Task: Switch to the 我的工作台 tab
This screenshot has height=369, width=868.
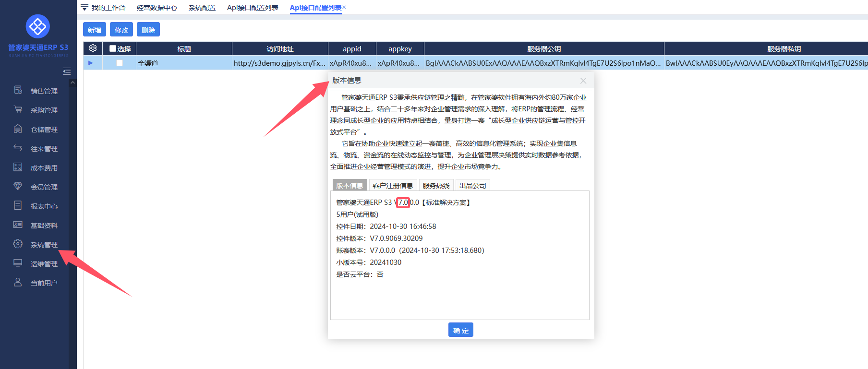Action: pyautogui.click(x=108, y=8)
